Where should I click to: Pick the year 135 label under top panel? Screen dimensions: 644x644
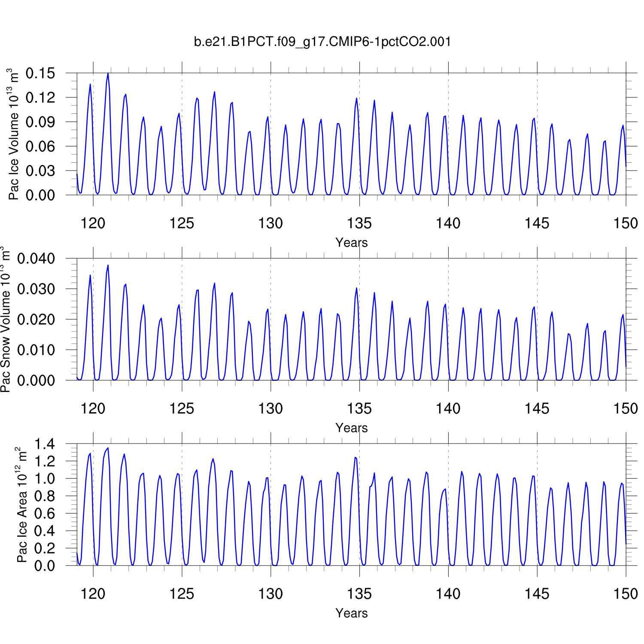pos(359,223)
